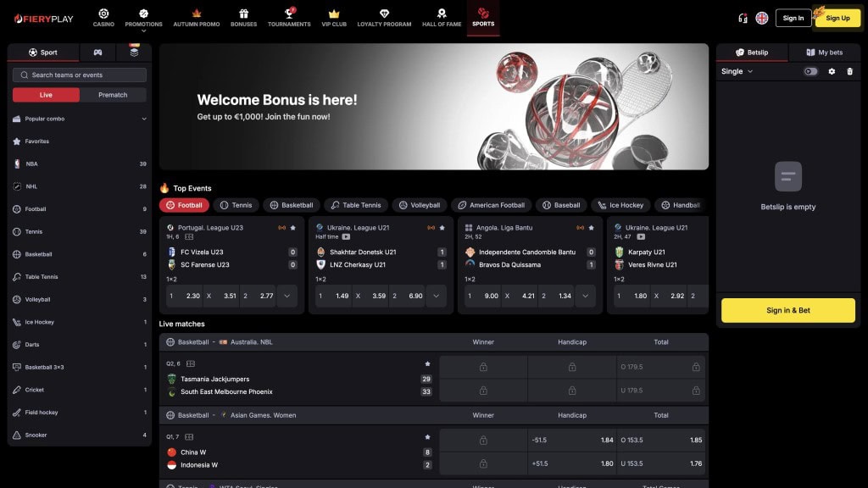This screenshot has height=488, width=868.
Task: Filter top events by Ice Hockey
Action: [x=620, y=205]
